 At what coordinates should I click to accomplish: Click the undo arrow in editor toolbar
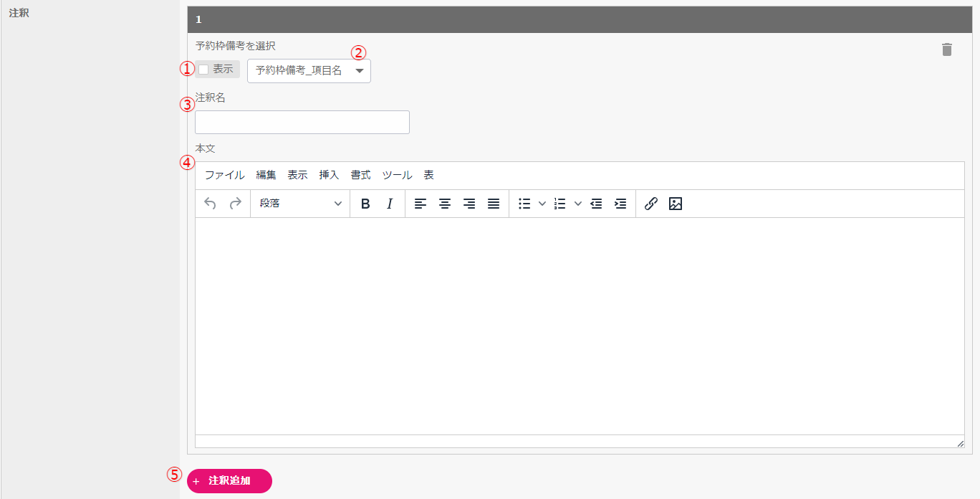pyautogui.click(x=210, y=204)
